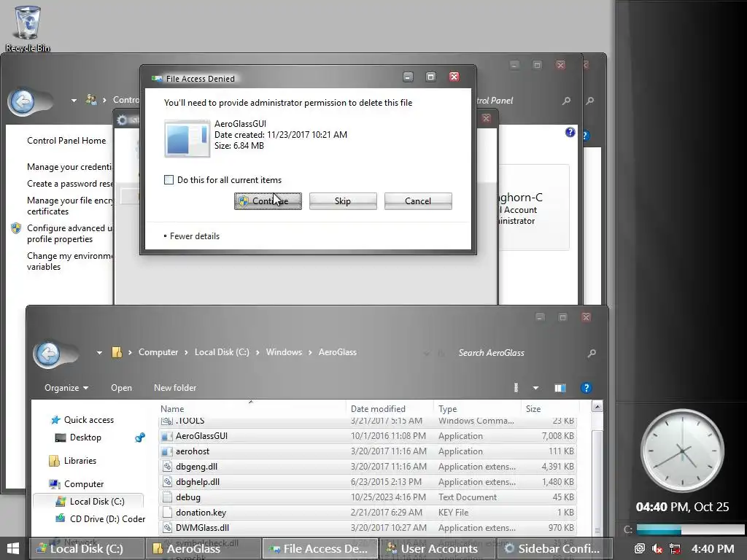Click Open in the Explorer toolbar
This screenshot has height=560, width=747.
pos(122,388)
